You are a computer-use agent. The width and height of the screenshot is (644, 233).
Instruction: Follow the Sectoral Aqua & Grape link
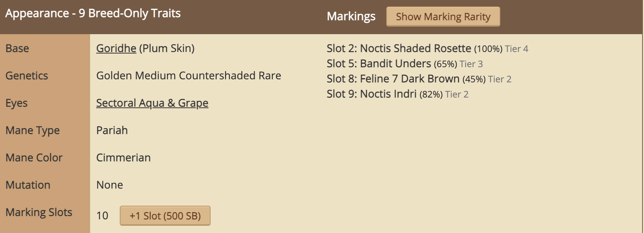pos(152,103)
